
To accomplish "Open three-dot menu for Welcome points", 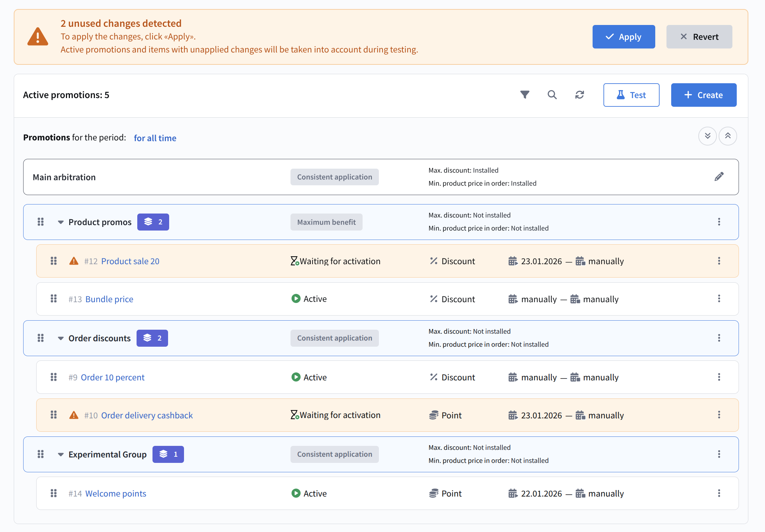I will coord(719,493).
